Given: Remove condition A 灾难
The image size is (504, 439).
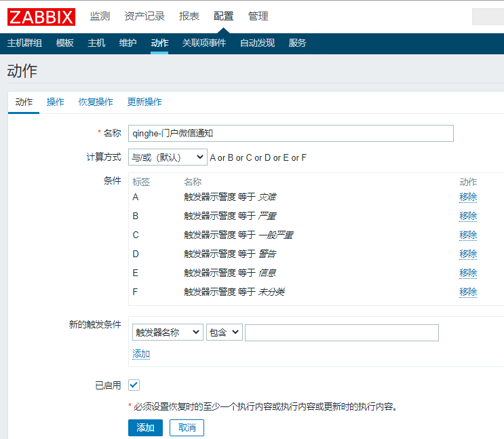Looking at the screenshot, I should coord(468,197).
